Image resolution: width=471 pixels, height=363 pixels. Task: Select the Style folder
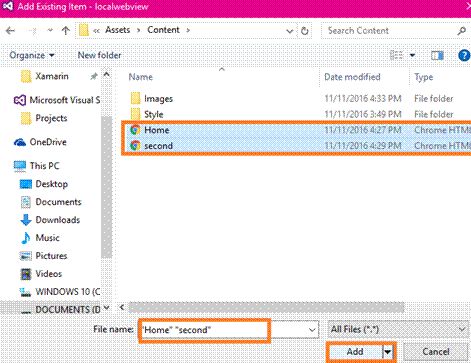[154, 114]
